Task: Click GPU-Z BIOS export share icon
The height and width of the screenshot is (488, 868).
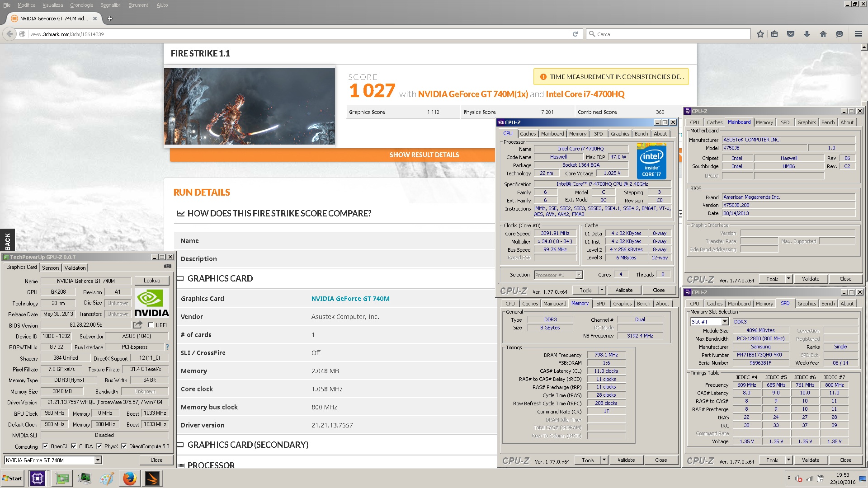Action: [138, 325]
